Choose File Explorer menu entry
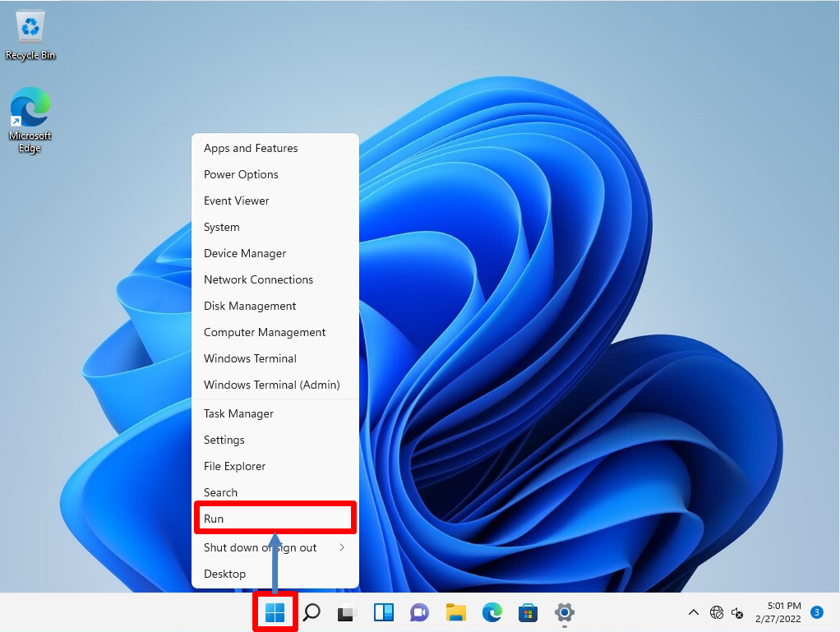 coord(275,466)
